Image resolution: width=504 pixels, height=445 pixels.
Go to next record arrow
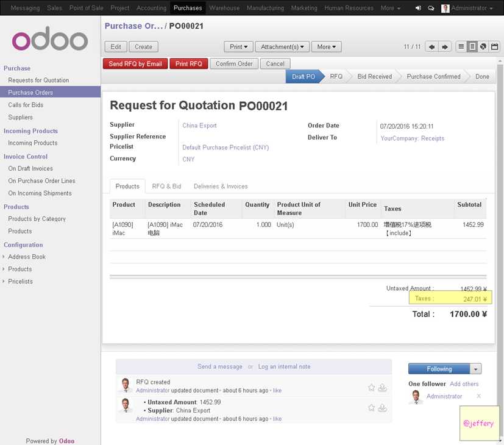pyautogui.click(x=445, y=46)
